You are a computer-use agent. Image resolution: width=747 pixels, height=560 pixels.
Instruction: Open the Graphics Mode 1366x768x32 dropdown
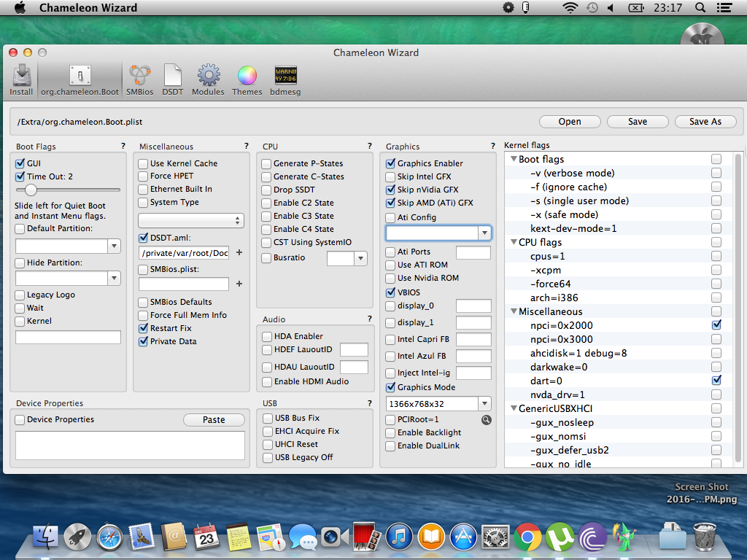[484, 403]
